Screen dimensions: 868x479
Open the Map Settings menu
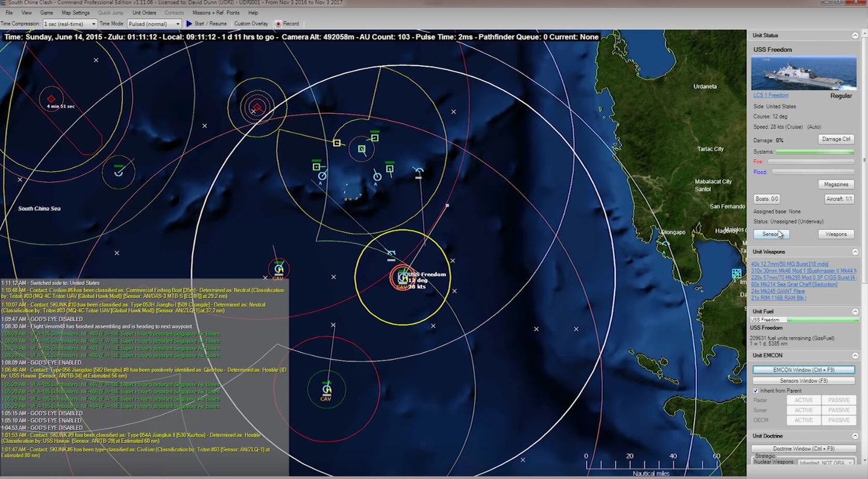(75, 13)
